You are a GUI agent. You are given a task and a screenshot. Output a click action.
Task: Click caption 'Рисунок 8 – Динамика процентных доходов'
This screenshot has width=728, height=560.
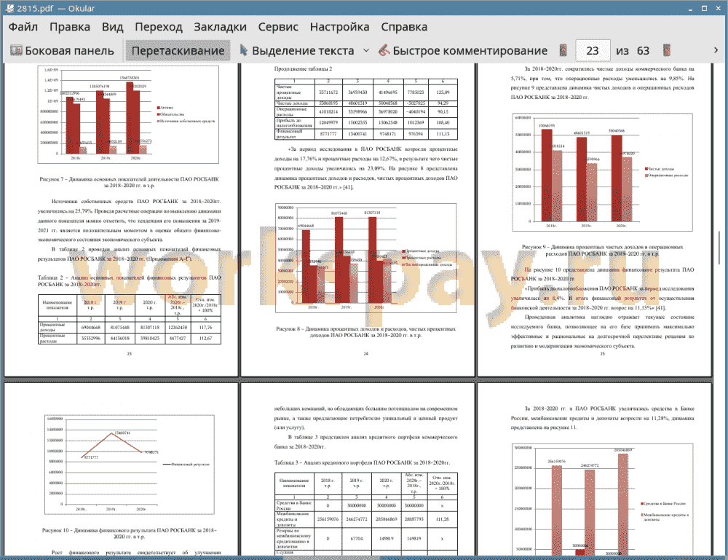coord(366,331)
